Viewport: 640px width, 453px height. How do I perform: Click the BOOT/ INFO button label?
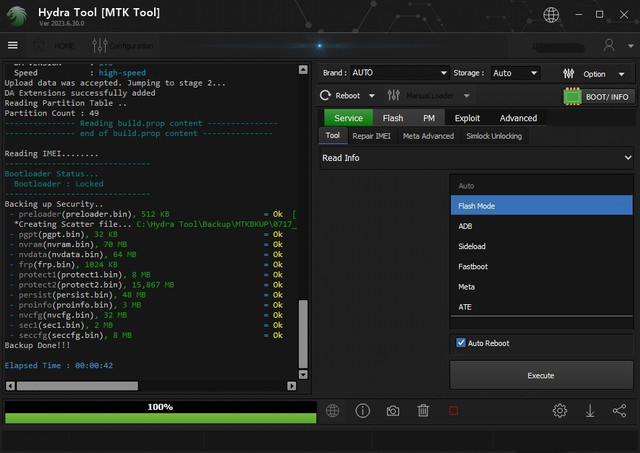[x=607, y=97]
